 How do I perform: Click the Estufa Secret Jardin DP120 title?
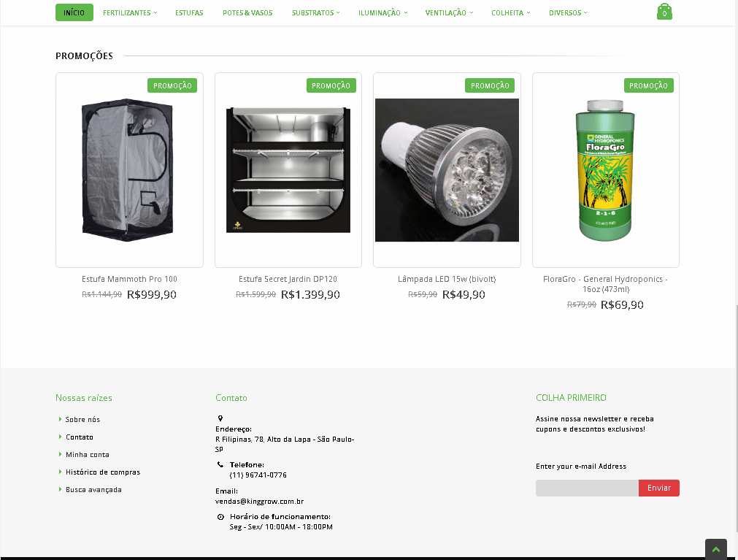pos(288,279)
